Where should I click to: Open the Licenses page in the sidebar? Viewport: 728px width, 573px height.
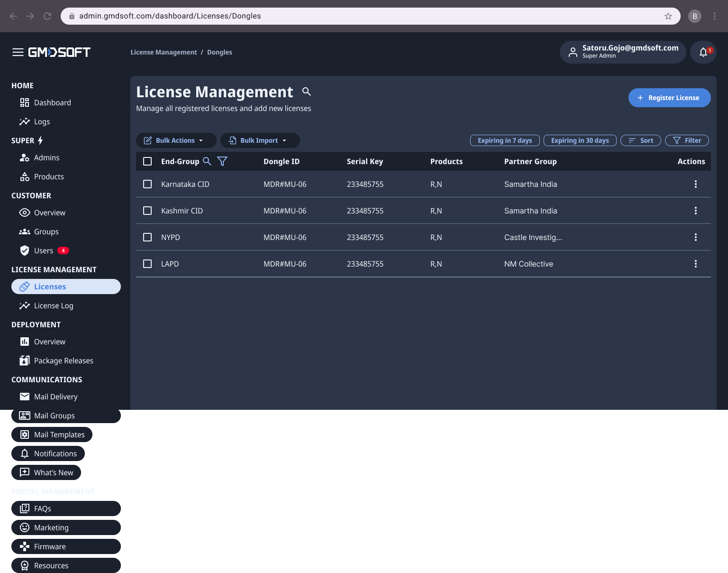[x=66, y=286]
